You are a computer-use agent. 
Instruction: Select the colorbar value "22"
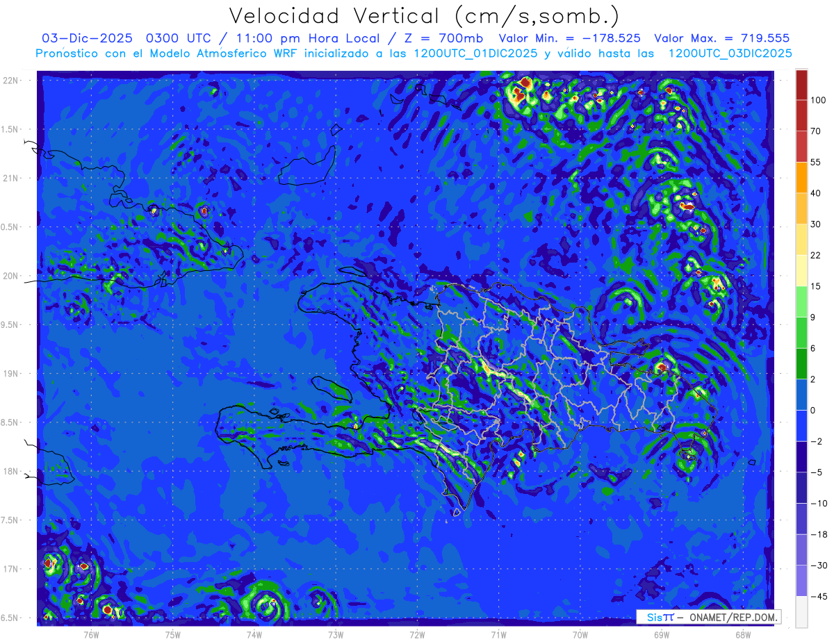click(816, 255)
